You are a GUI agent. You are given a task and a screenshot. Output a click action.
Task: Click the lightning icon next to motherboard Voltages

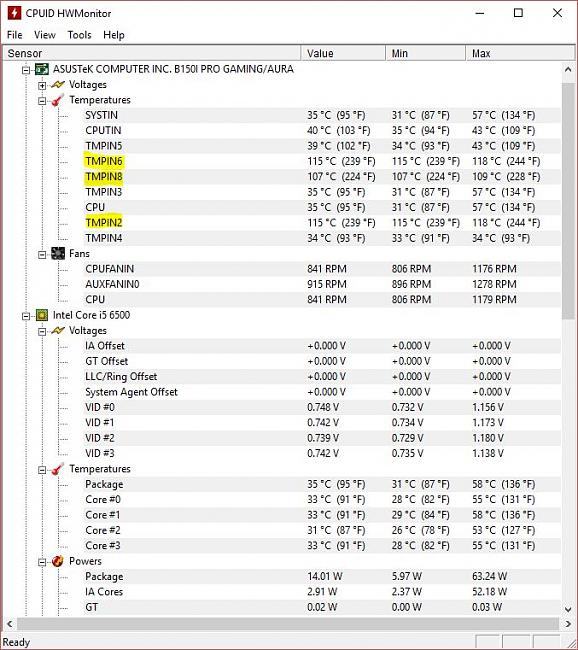point(58,85)
